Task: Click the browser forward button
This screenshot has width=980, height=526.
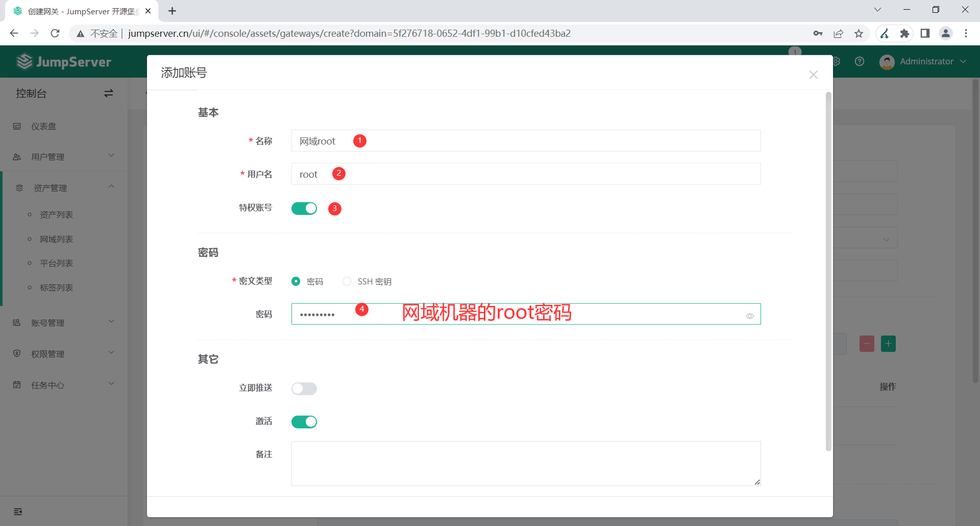Action: (x=34, y=33)
